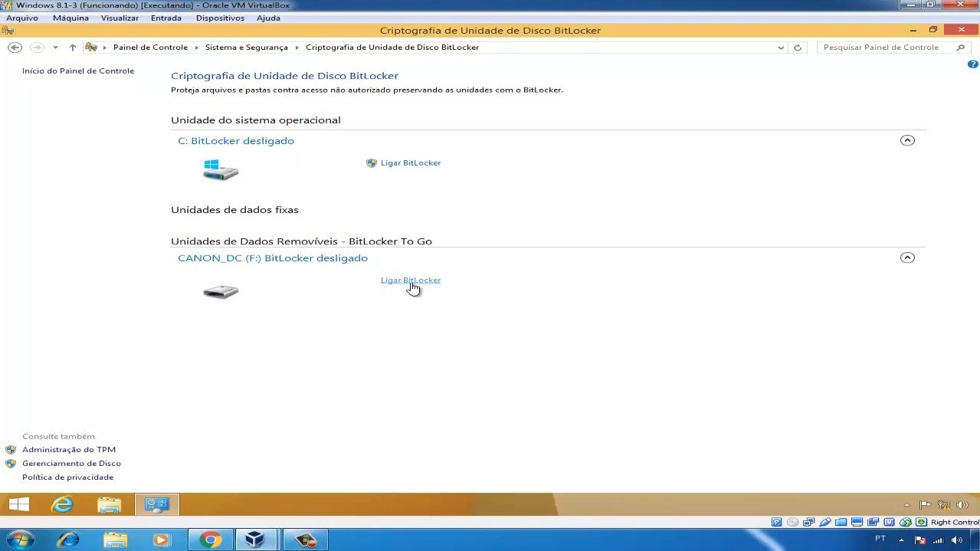The image size is (980, 551).
Task: Click VirtualBox display status icon
Action: [857, 523]
